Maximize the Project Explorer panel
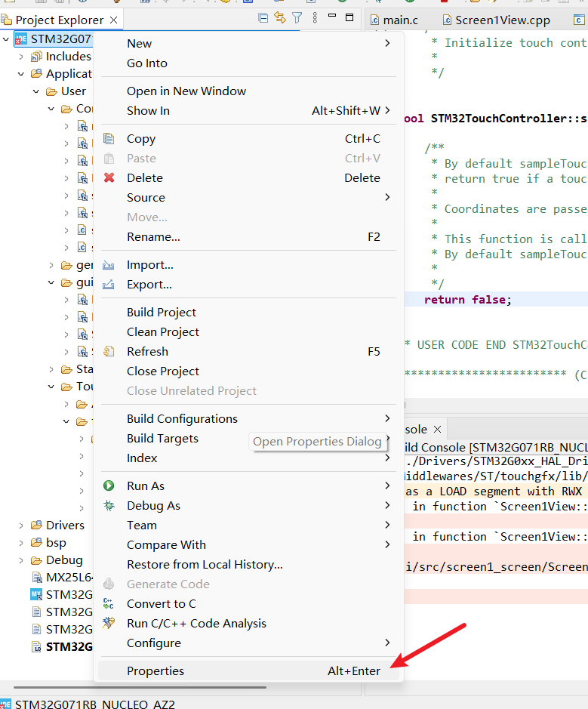 349,17
